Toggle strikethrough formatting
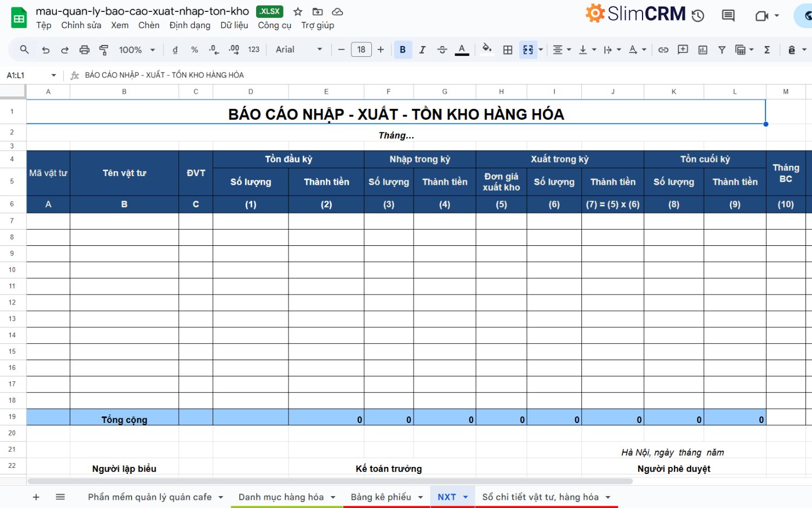This screenshot has height=508, width=812. coord(442,50)
